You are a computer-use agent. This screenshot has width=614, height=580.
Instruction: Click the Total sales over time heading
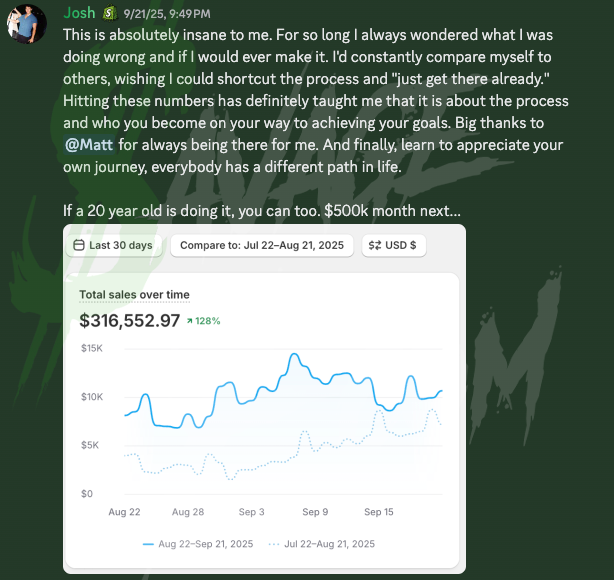click(x=134, y=295)
